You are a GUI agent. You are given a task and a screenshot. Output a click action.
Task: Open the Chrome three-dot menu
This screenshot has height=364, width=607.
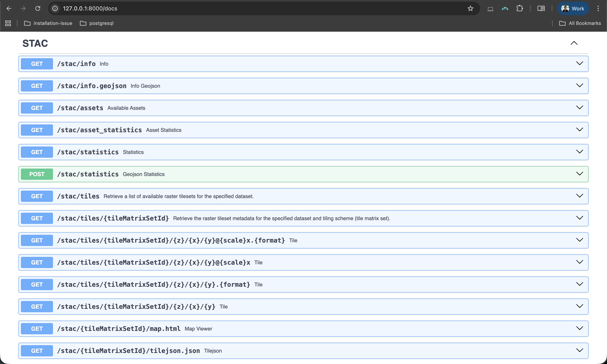(x=598, y=9)
